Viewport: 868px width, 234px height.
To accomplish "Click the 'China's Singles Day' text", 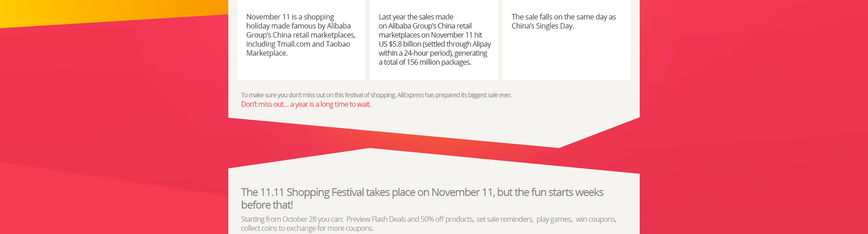I will pos(542,26).
